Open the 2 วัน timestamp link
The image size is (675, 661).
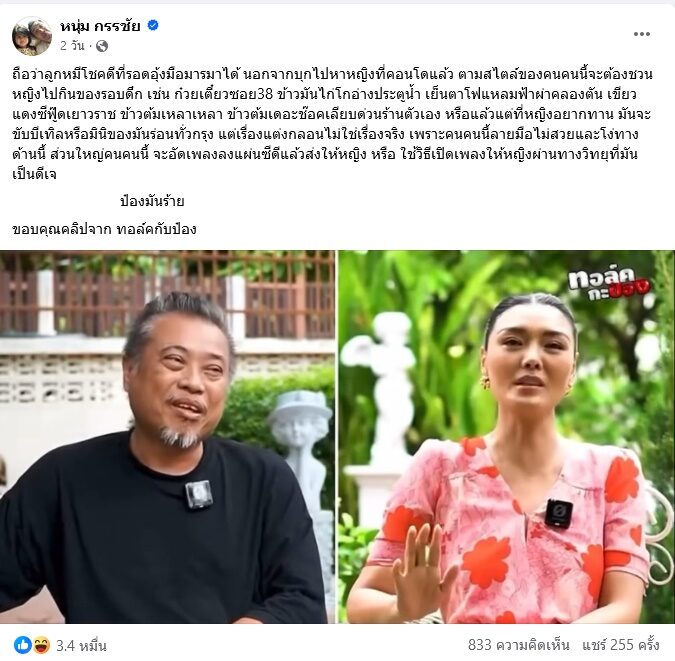coord(72,46)
